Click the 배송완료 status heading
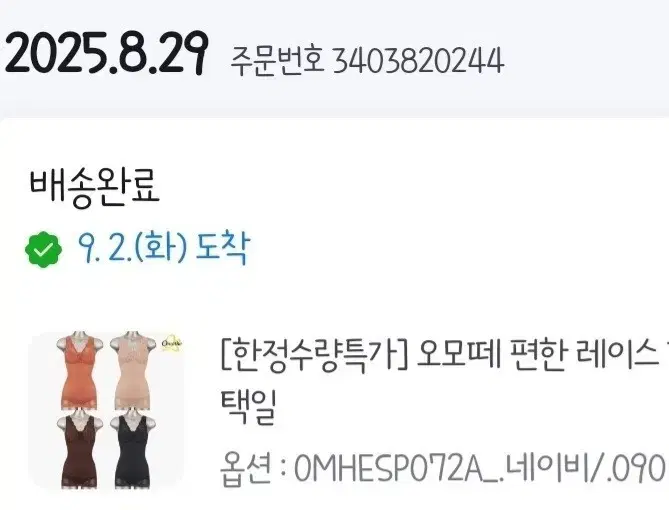The height and width of the screenshot is (510, 669). [x=94, y=187]
